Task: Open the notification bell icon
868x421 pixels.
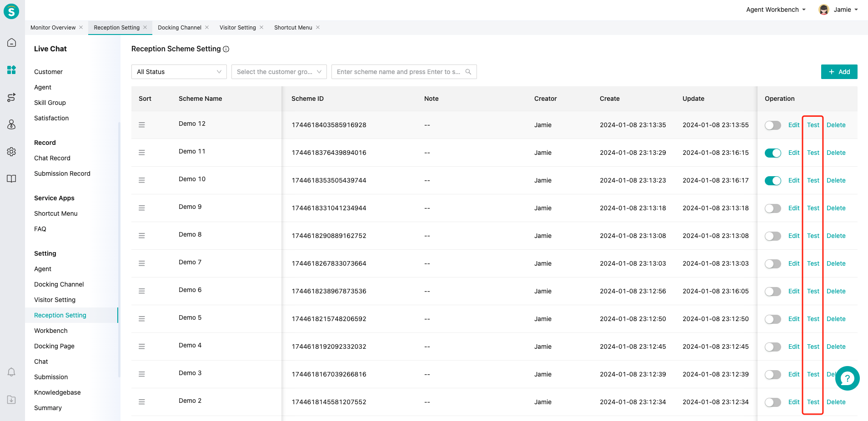Action: [x=11, y=372]
